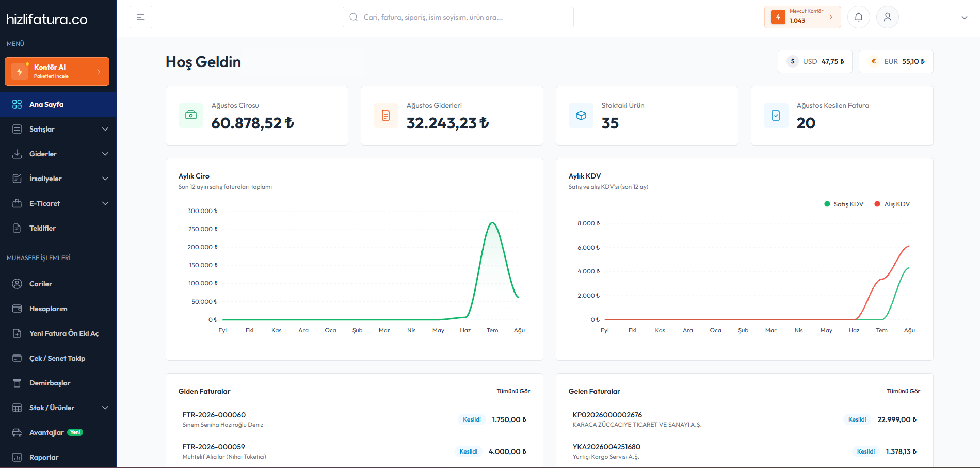Expand the Satışlar submenu chevron
This screenshot has height=468, width=980.
click(105, 129)
